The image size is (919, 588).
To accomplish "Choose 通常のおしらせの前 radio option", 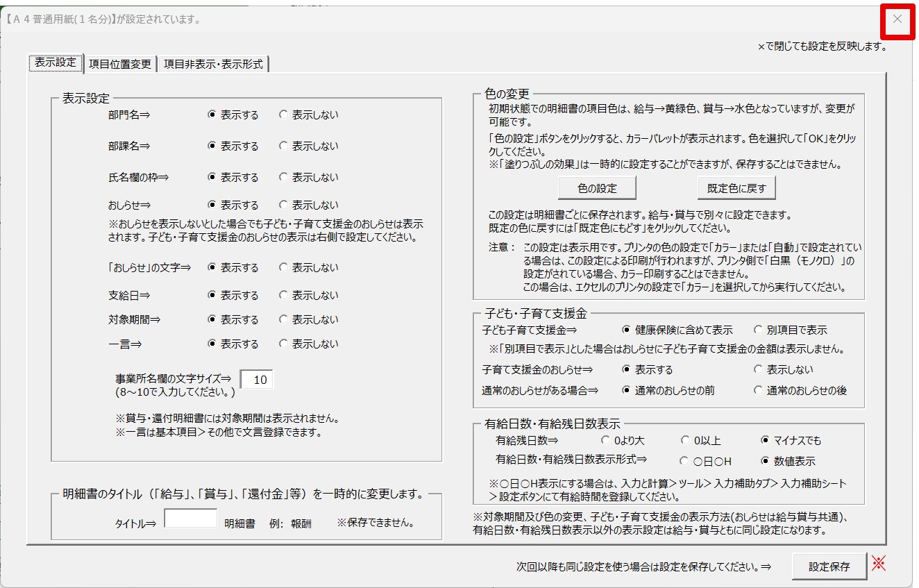I will 668,391.
